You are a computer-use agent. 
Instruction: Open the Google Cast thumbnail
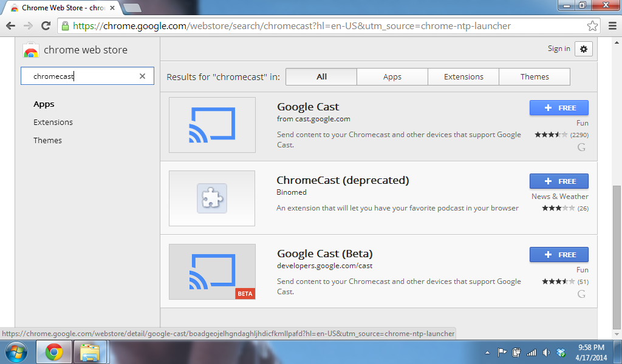point(212,125)
